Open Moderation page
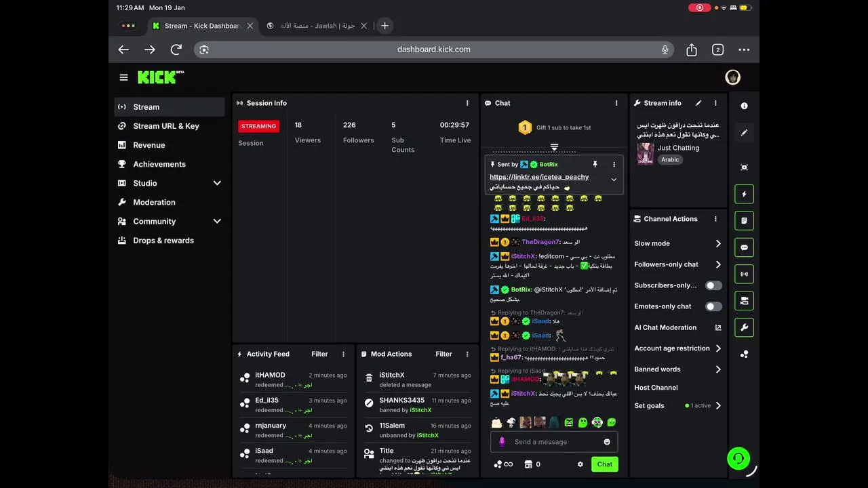Viewport: 868px width, 488px height. pos(170,202)
